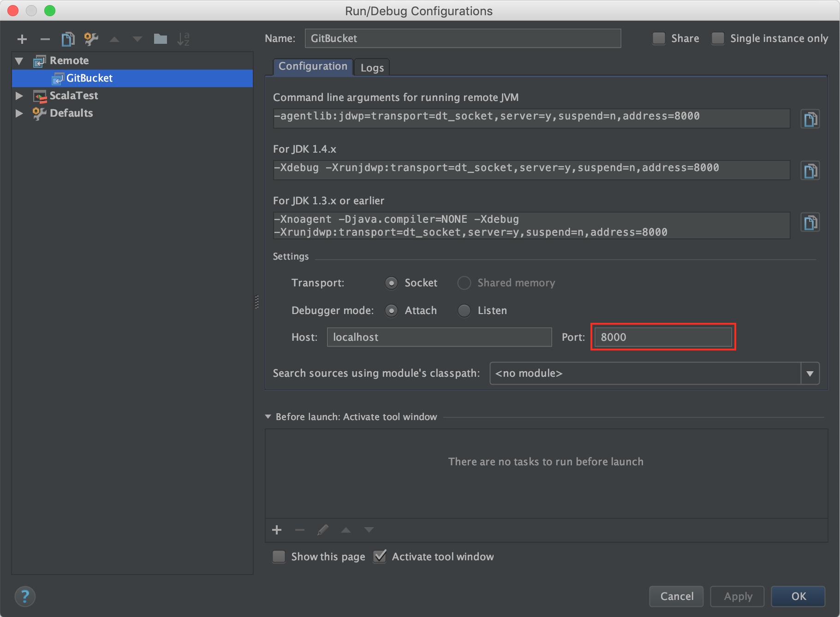Screen dimensions: 840x617
Task: Click the Port input field
Action: 663,337
